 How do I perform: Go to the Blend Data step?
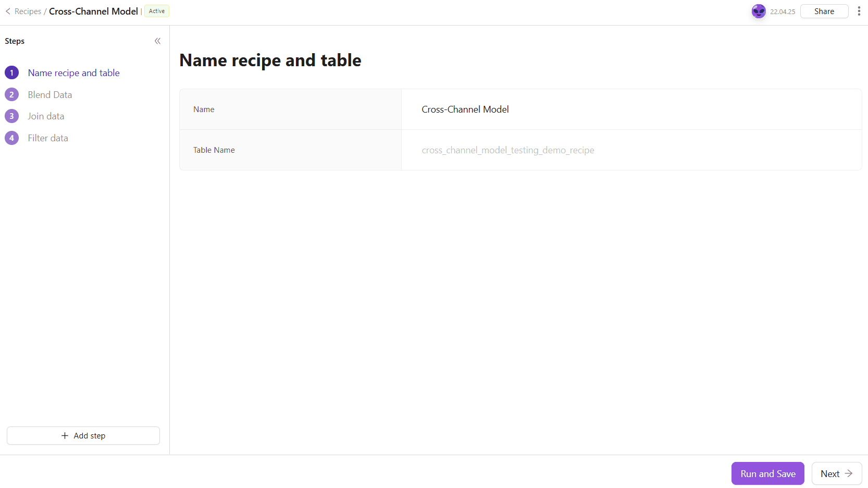point(50,95)
